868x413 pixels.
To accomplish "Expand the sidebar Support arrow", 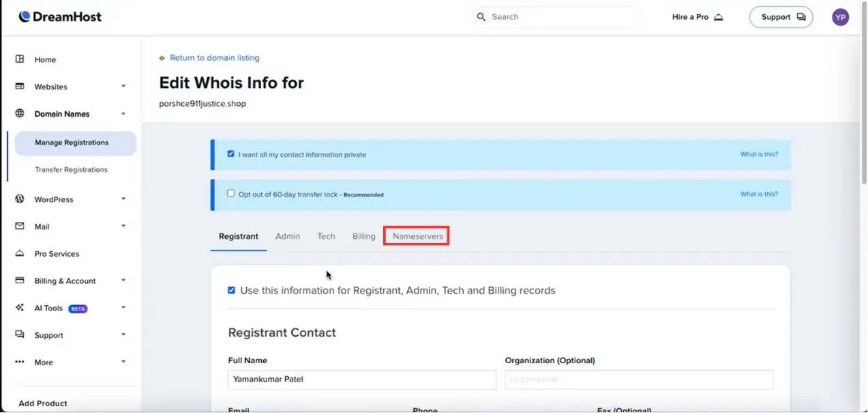I will (x=123, y=335).
